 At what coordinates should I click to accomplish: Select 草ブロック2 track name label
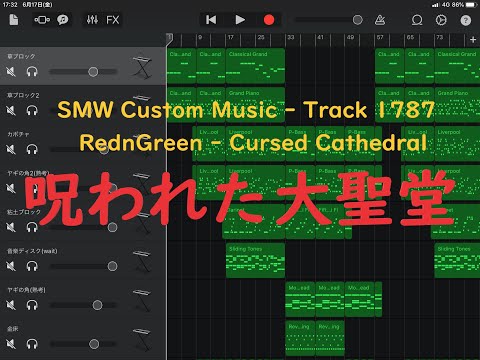tap(23, 95)
